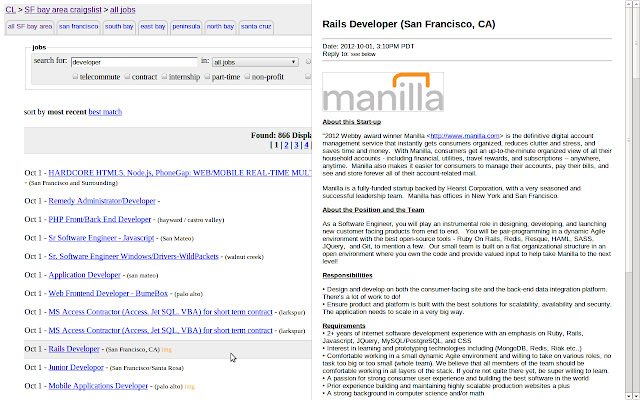This screenshot has height=400, width=640.
Task: Open Sr. Software Engineer Windows/Drivers-WildPackets listing
Action: tap(133, 256)
